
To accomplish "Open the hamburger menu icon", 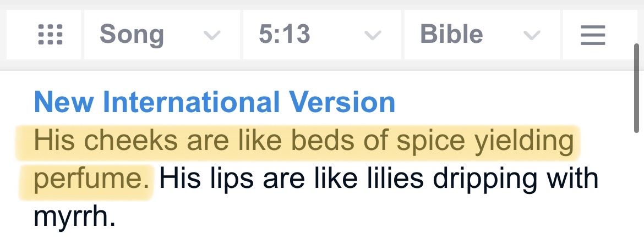I will pyautogui.click(x=593, y=36).
